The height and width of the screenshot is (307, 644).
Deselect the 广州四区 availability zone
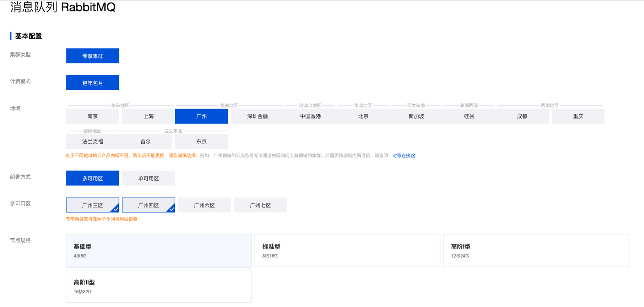coord(149,205)
